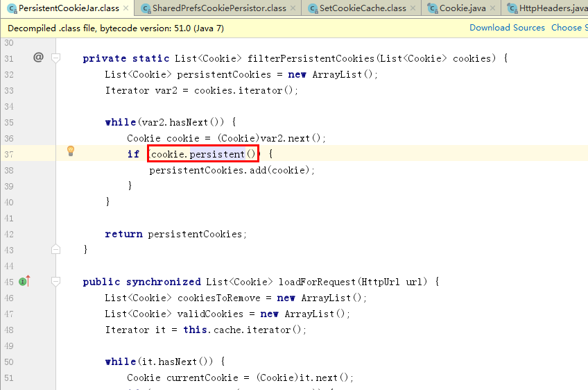Close Cookie.java tab

coord(492,8)
